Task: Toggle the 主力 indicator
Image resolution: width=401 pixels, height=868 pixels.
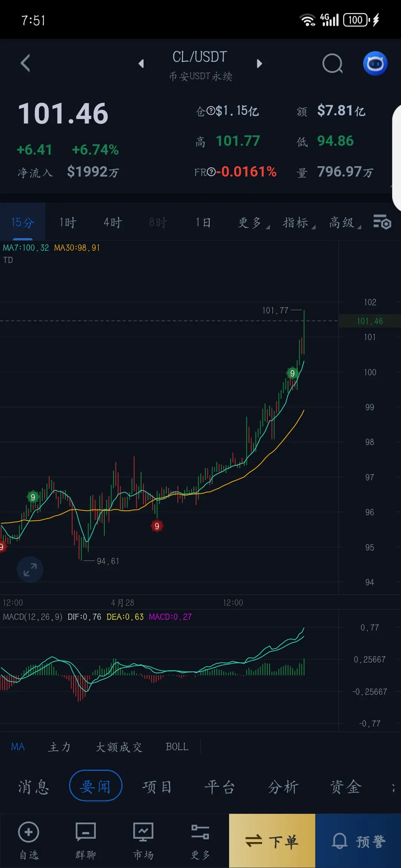Action: [x=59, y=747]
